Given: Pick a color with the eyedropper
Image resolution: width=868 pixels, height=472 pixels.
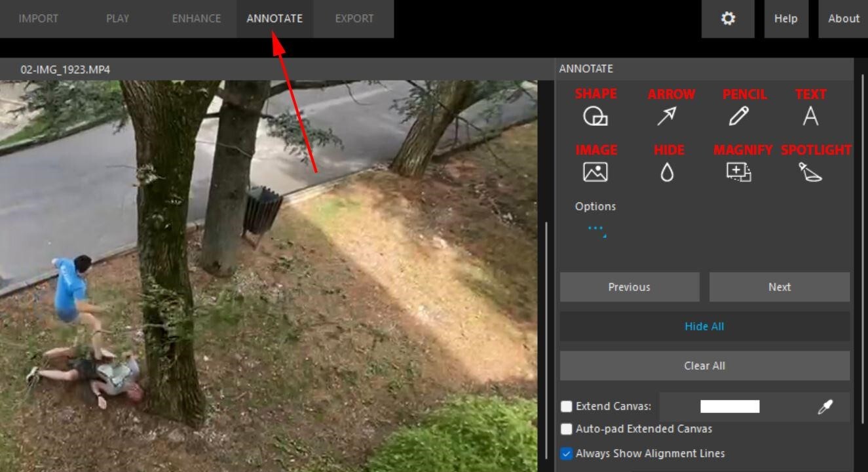Looking at the screenshot, I should (x=823, y=406).
